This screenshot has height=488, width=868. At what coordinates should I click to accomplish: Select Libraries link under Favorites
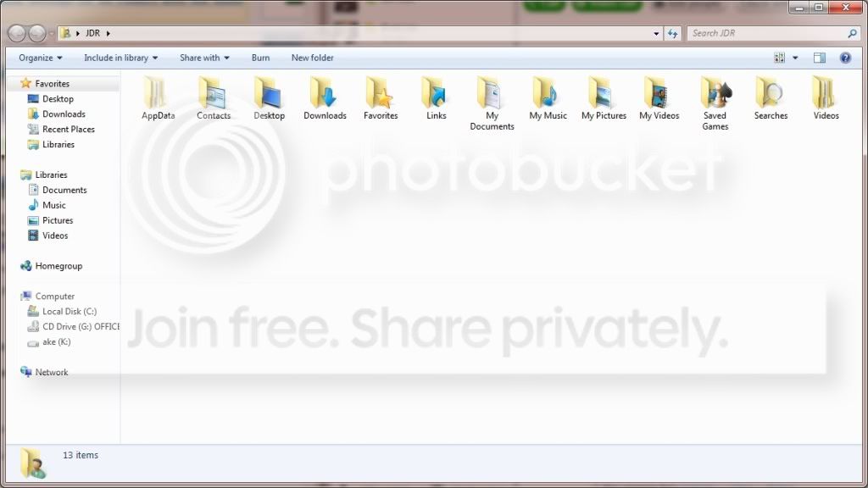point(58,144)
